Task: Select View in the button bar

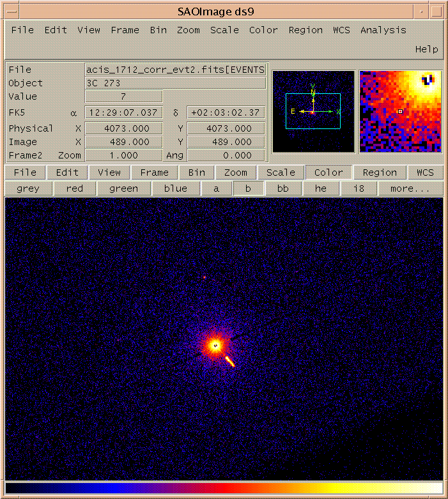Action: [x=109, y=173]
